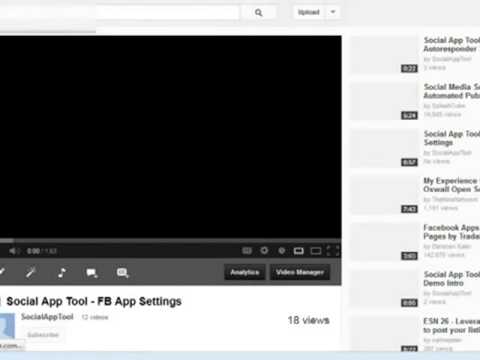Enter fullscreen with the player corner icon
The height and width of the screenshot is (360, 480).
pos(333,251)
